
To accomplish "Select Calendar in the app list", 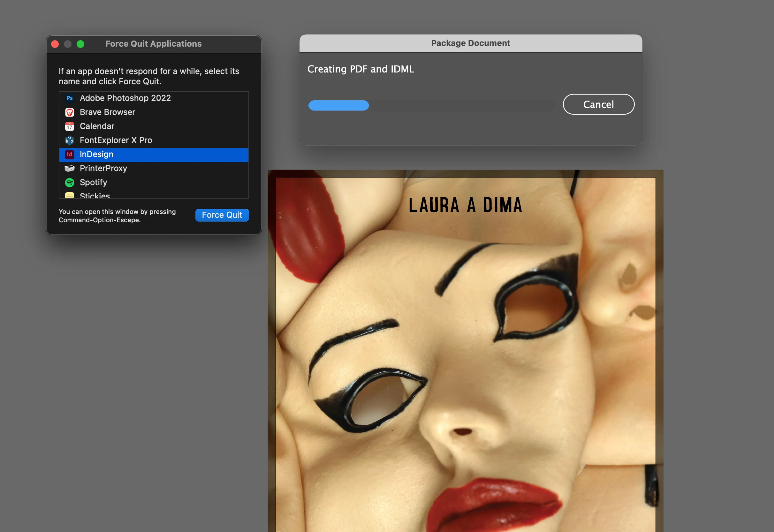I will tap(97, 126).
